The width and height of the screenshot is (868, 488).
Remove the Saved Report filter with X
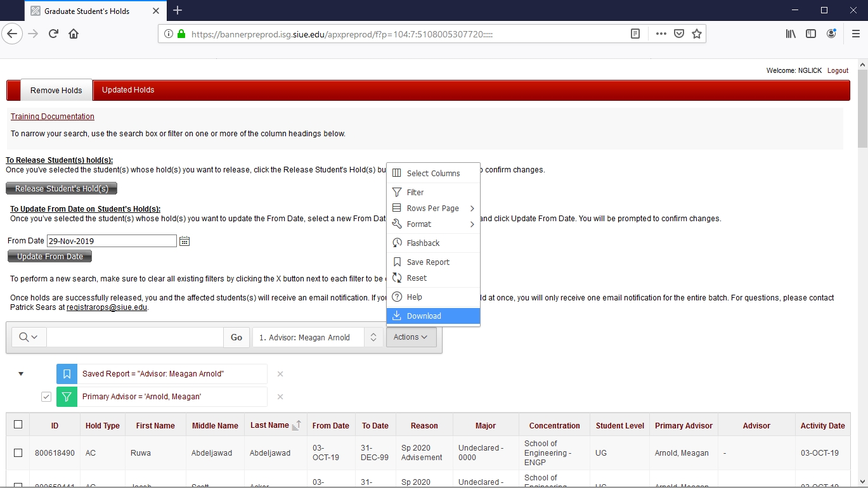click(x=280, y=374)
